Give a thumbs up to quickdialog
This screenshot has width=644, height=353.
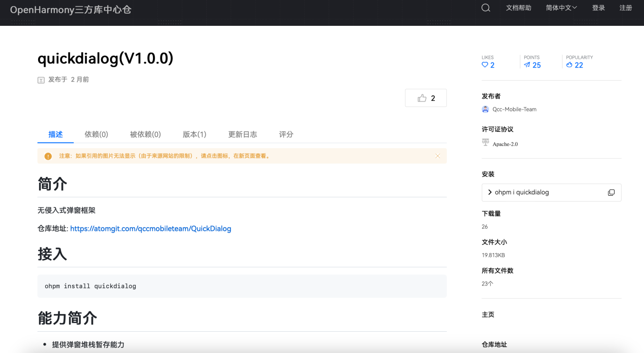point(426,97)
